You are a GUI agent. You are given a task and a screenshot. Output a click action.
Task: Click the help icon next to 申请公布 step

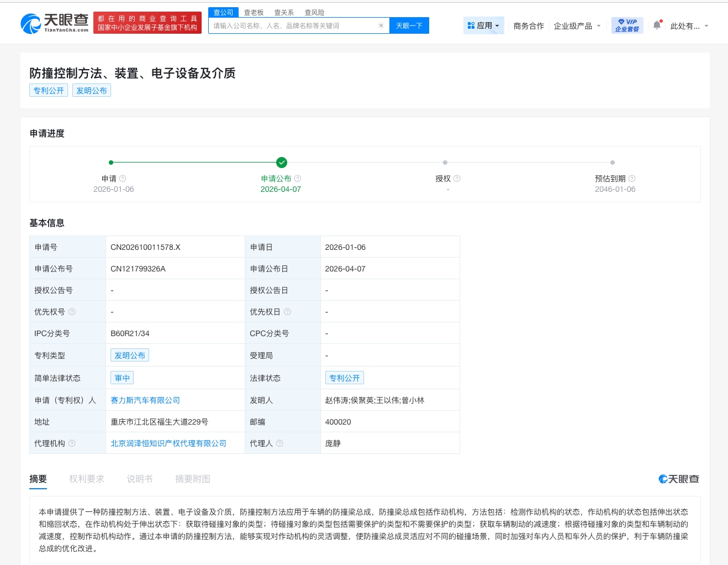click(x=297, y=178)
